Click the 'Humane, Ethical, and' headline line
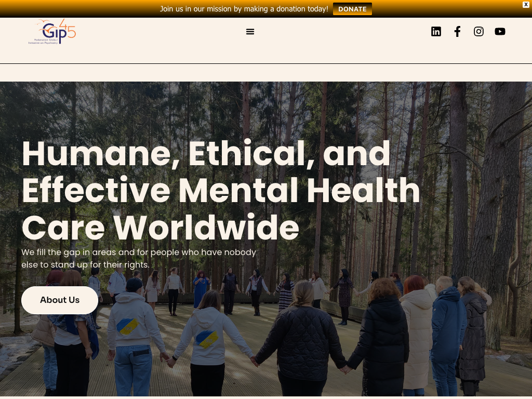The width and height of the screenshot is (532, 399). click(x=206, y=154)
